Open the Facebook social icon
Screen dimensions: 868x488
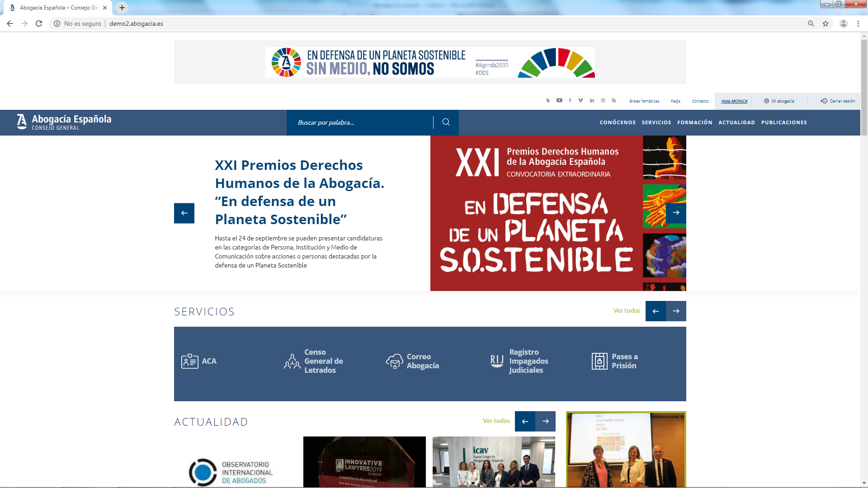[x=570, y=101]
